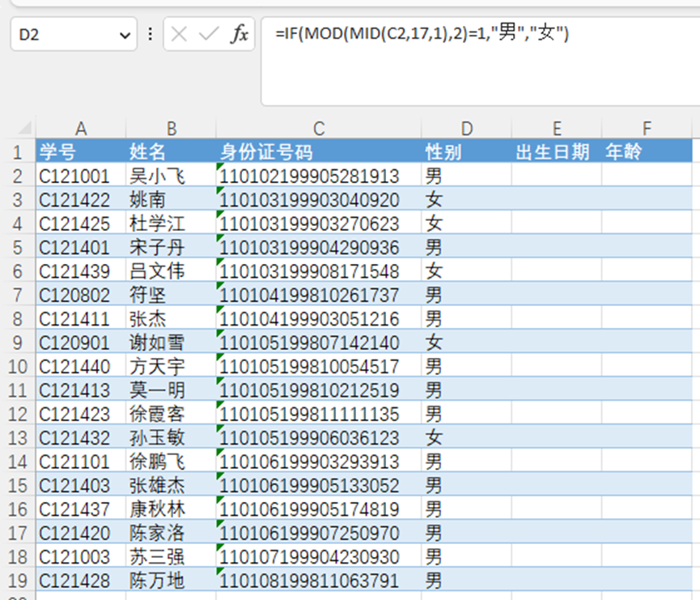The height and width of the screenshot is (600, 700).
Task: Select the 男 cell in row 2
Action: (466, 176)
